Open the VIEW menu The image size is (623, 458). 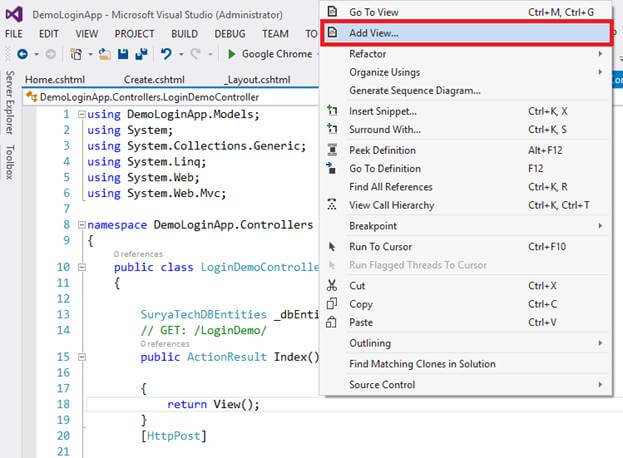[87, 34]
